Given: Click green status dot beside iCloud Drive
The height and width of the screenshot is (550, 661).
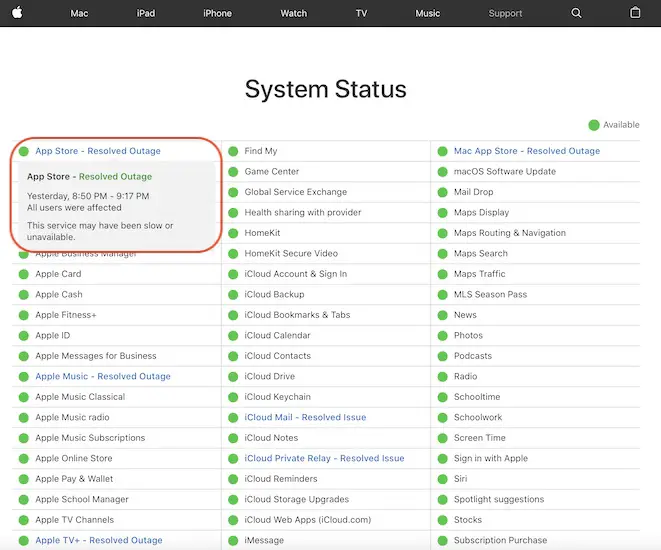Looking at the screenshot, I should 233,377.
